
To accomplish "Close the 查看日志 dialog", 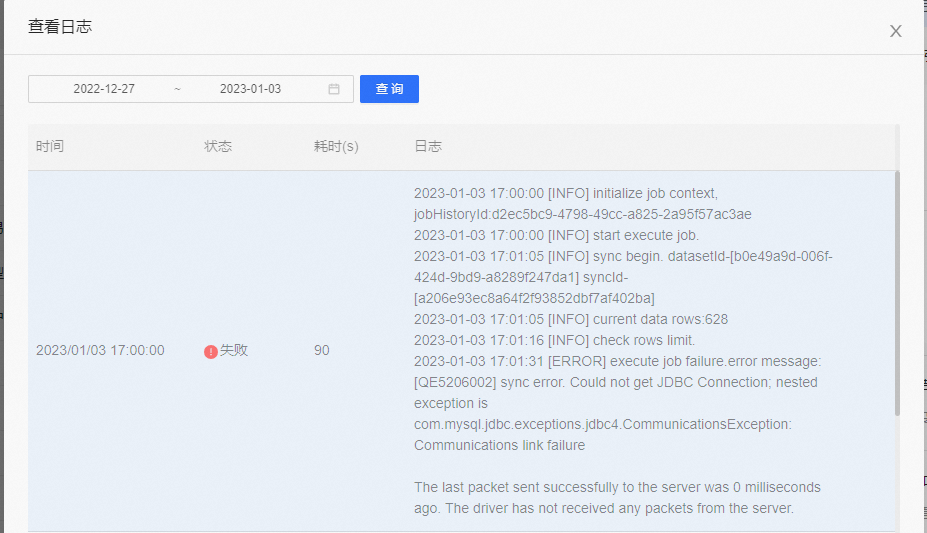I will [x=895, y=31].
